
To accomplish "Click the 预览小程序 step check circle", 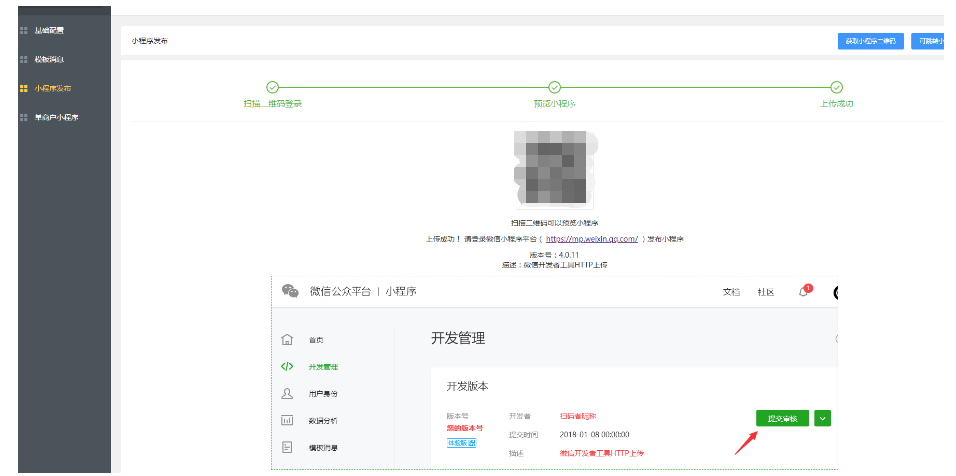I will point(554,87).
